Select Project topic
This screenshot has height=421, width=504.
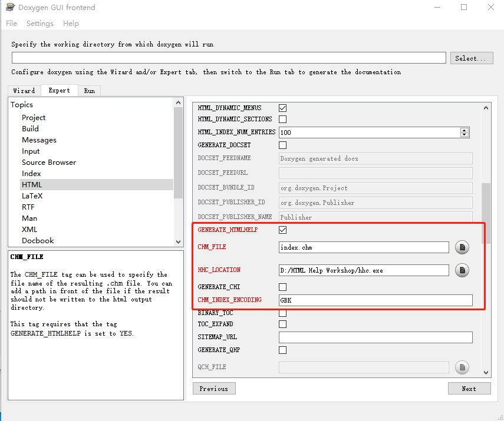tap(34, 118)
